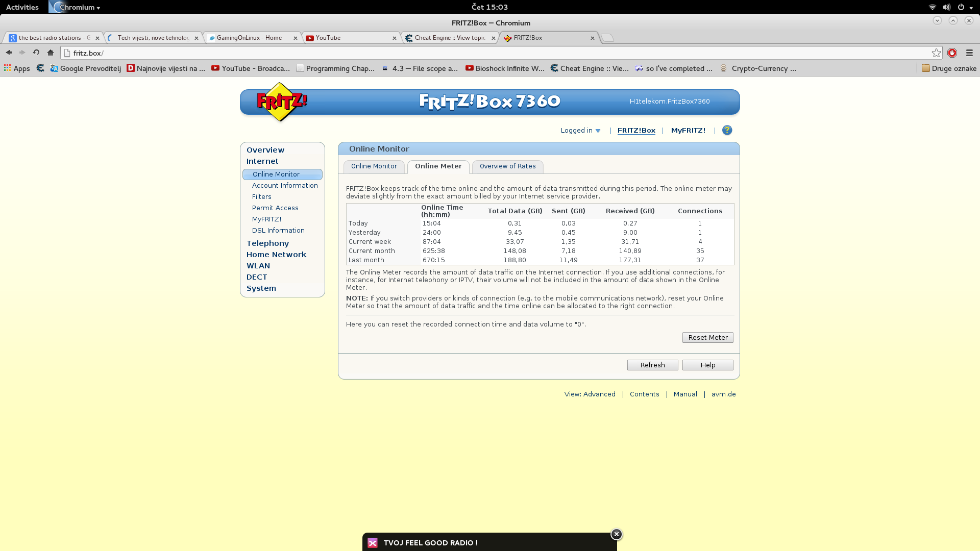Open the MyFRITZ! header link

coord(688,131)
